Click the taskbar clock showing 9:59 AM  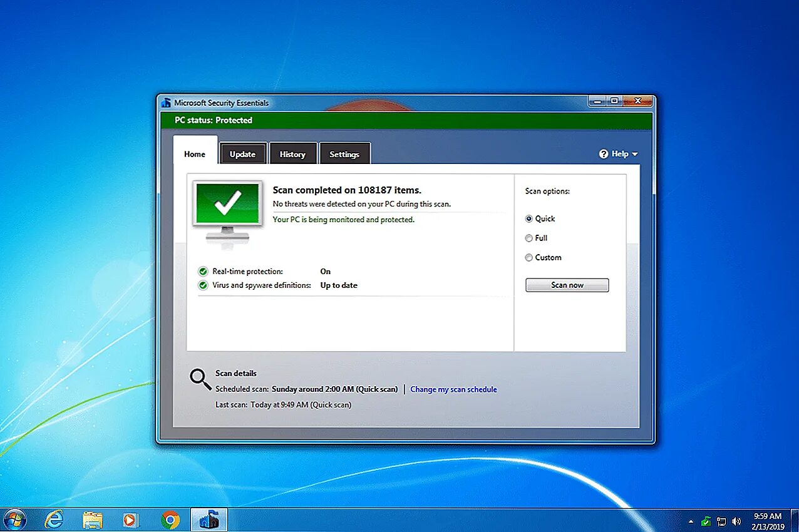tap(767, 521)
